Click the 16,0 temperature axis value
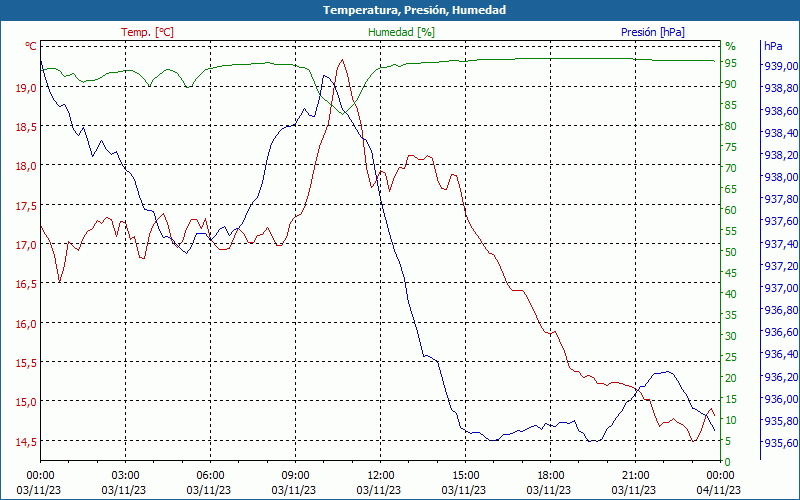 (x=26, y=324)
